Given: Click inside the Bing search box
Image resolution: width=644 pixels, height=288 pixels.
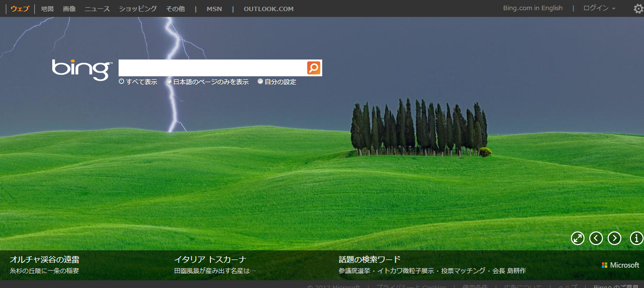Looking at the screenshot, I should click(x=212, y=68).
